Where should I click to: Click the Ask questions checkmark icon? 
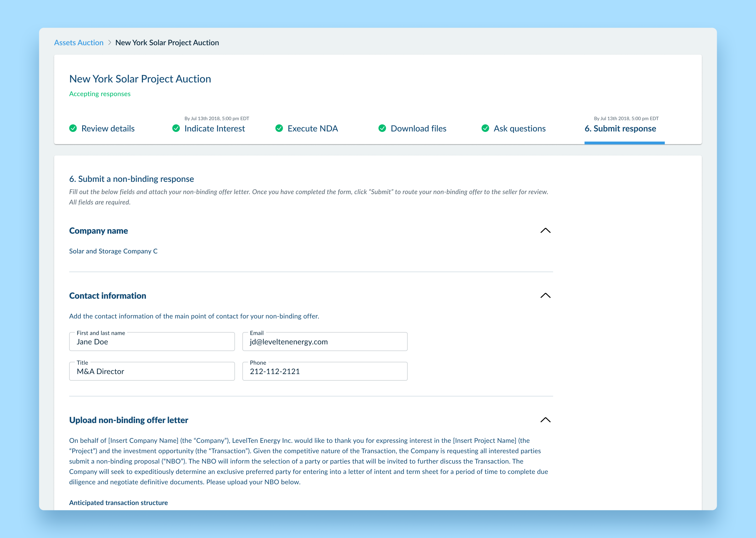point(485,128)
